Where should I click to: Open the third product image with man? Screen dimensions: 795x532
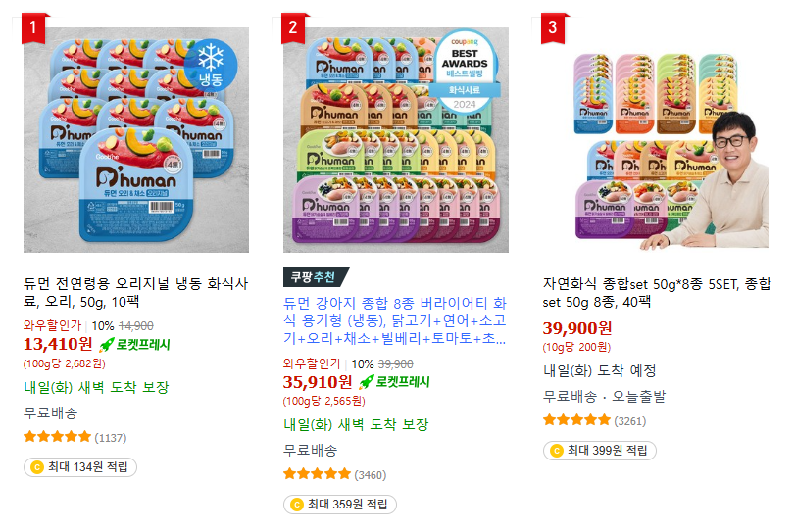click(656, 140)
